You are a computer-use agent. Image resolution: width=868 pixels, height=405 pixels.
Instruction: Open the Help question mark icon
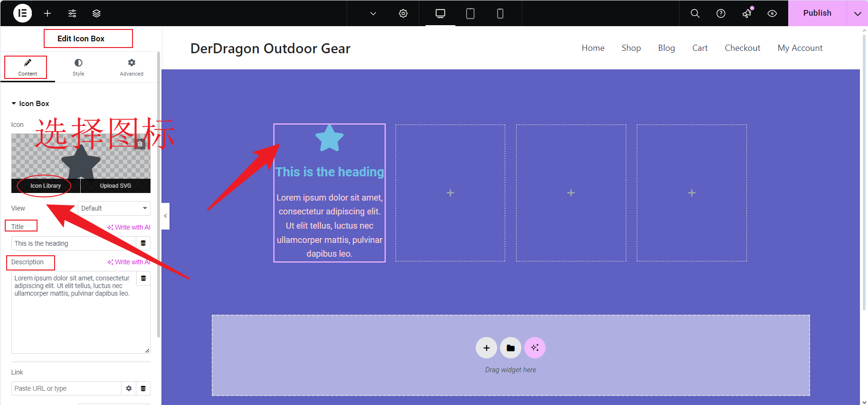(720, 13)
